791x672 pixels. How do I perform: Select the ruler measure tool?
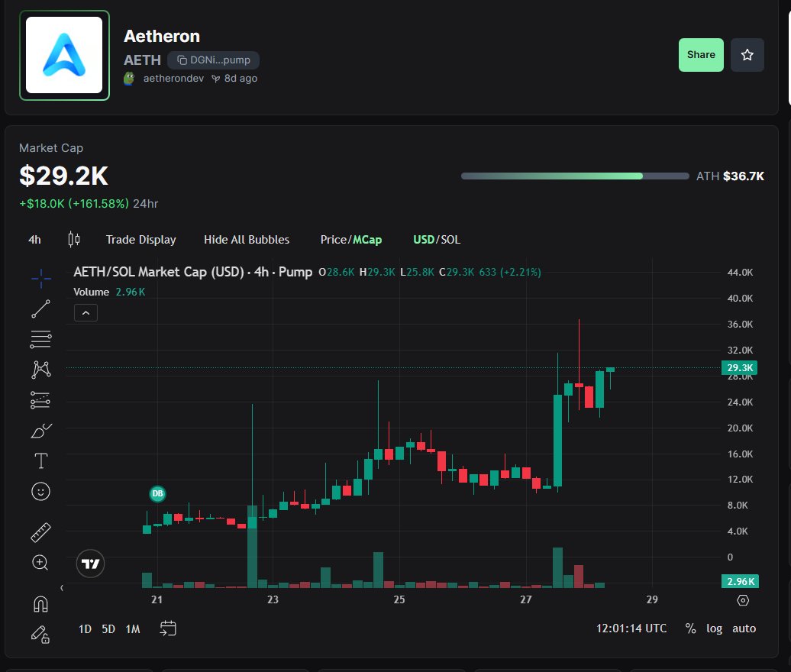pos(41,532)
